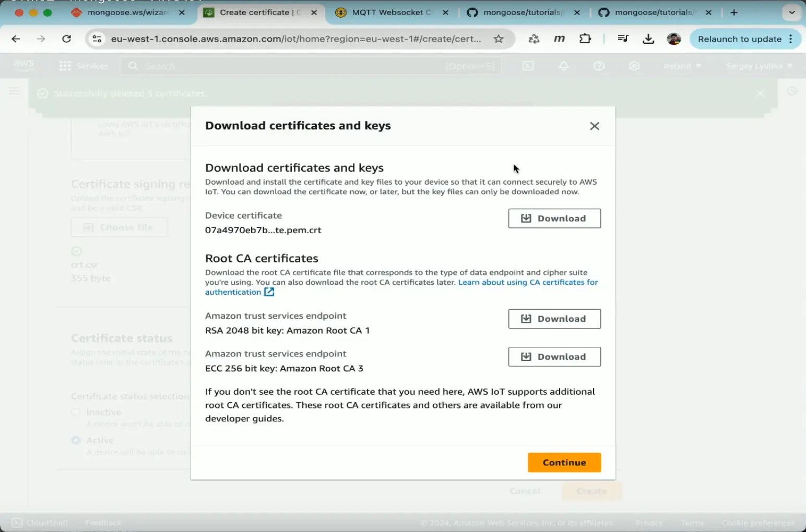806x532 pixels.
Task: Select the Active certificate status radio
Action: pos(76,440)
